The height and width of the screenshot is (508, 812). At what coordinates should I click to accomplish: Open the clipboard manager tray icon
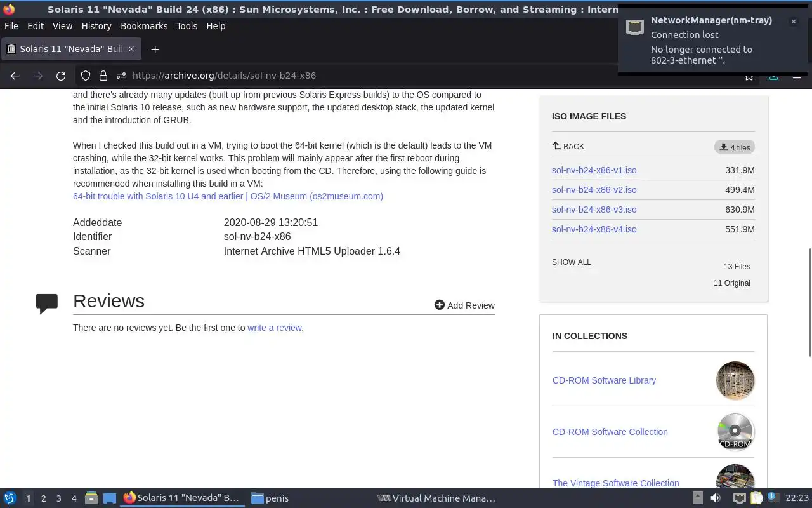tap(756, 498)
